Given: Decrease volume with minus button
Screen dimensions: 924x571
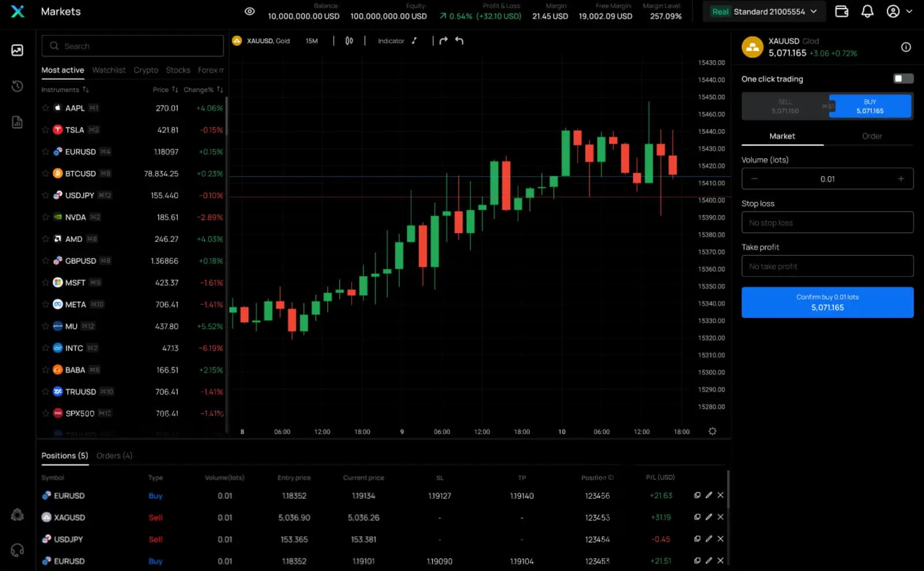Looking at the screenshot, I should click(754, 179).
